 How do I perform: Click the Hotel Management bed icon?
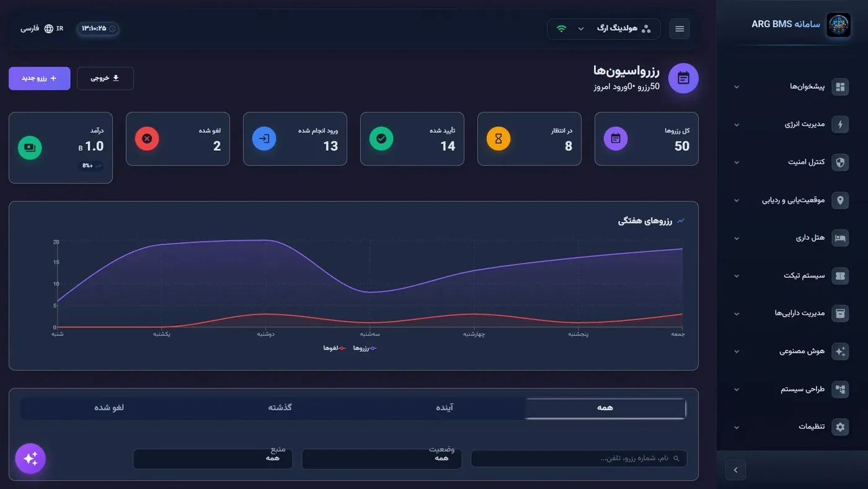click(840, 238)
